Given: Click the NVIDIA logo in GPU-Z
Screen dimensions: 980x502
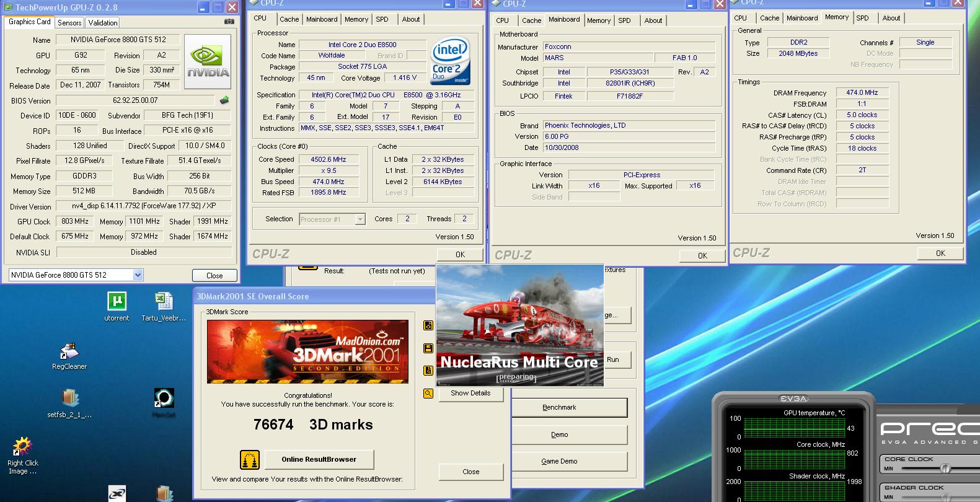Looking at the screenshot, I should [x=208, y=62].
